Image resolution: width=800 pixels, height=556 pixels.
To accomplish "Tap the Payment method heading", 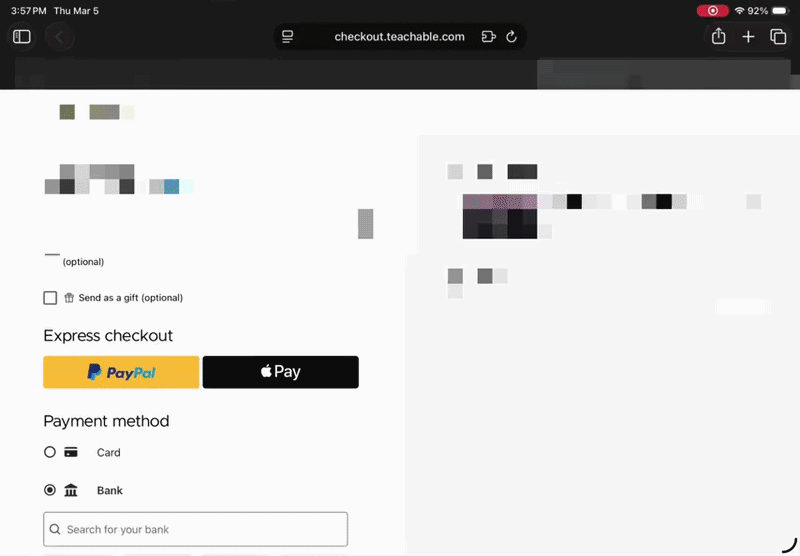I will click(106, 421).
